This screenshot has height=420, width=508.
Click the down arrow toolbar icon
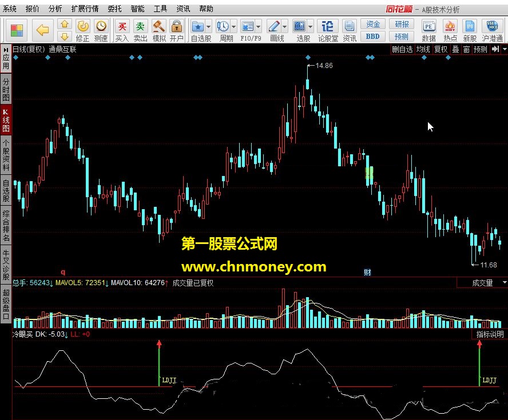65,36
